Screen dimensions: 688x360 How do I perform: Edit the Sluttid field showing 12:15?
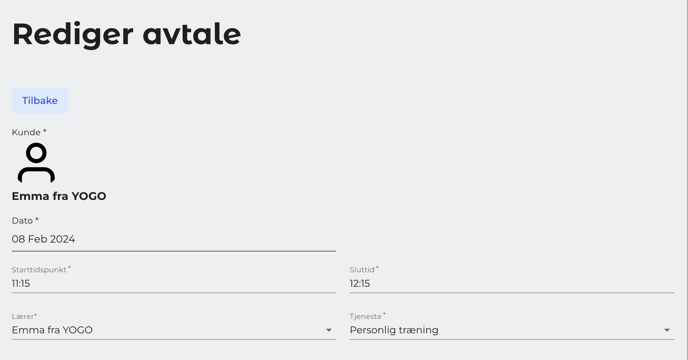512,284
